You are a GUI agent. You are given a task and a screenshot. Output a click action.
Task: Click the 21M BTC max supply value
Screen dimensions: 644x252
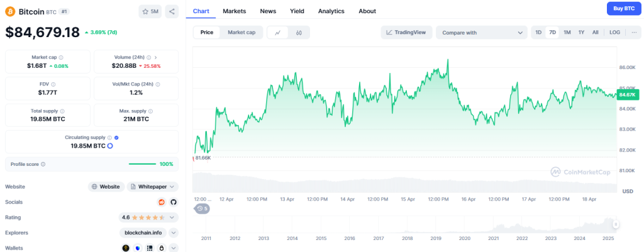(x=136, y=119)
